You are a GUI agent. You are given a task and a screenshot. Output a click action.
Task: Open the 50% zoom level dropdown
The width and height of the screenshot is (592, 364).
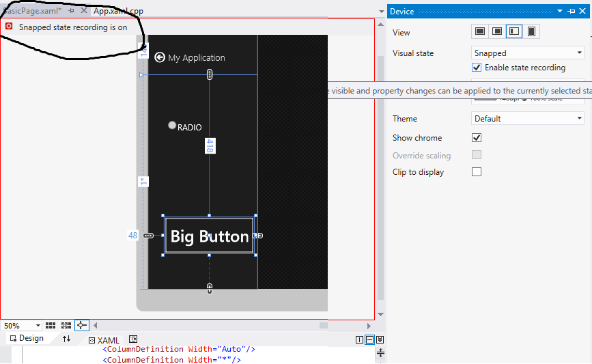pos(37,326)
